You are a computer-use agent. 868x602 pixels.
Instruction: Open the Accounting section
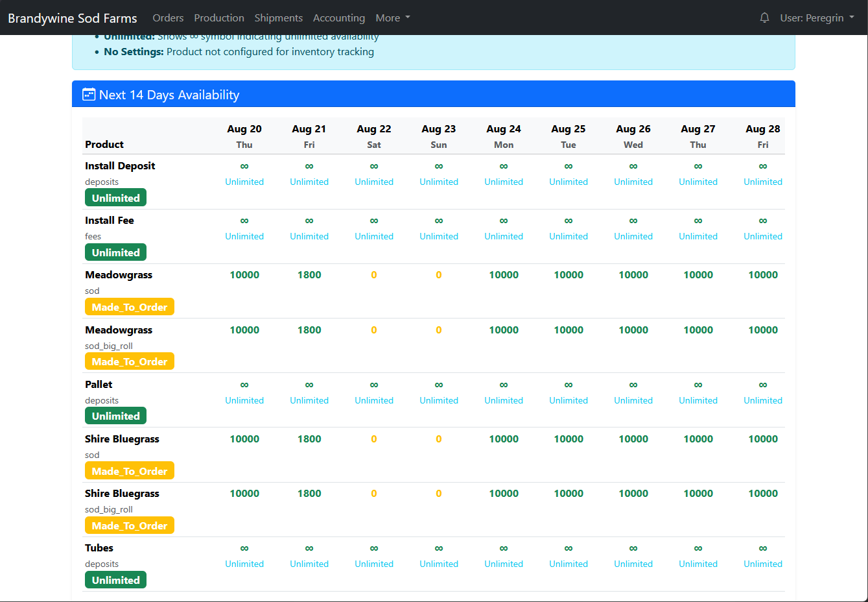click(339, 18)
